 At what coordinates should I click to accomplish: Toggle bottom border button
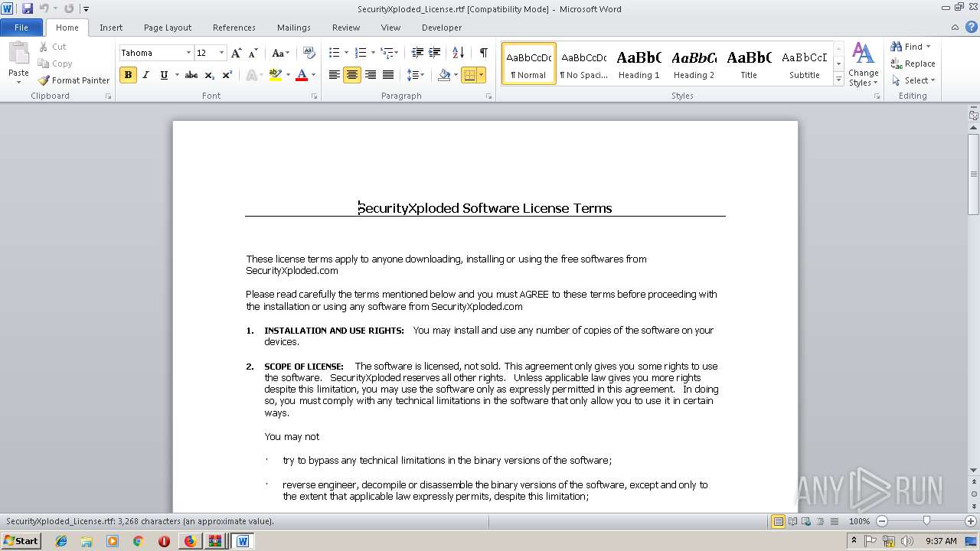pos(469,75)
